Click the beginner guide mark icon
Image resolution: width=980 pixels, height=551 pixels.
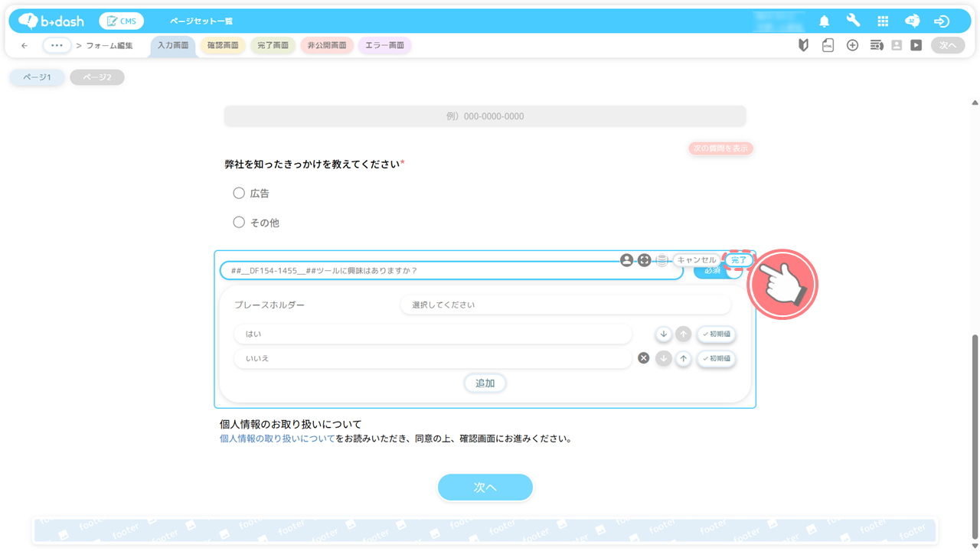click(803, 45)
